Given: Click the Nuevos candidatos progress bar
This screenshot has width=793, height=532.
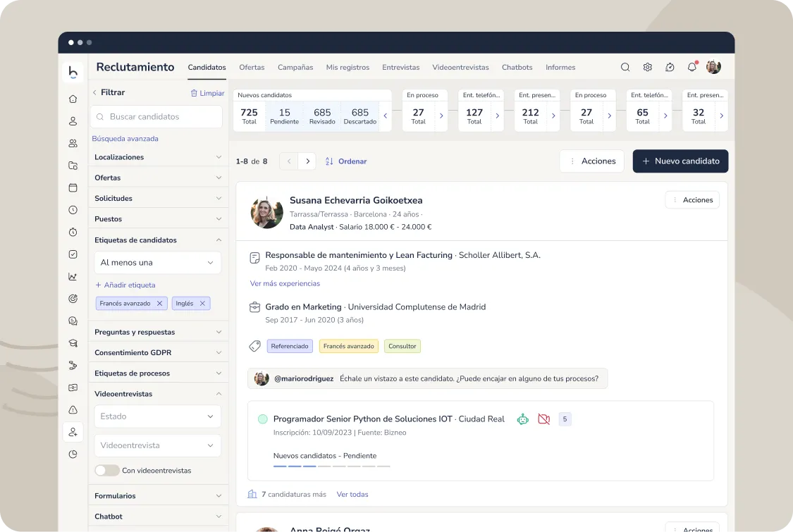Looking at the screenshot, I should [331, 466].
